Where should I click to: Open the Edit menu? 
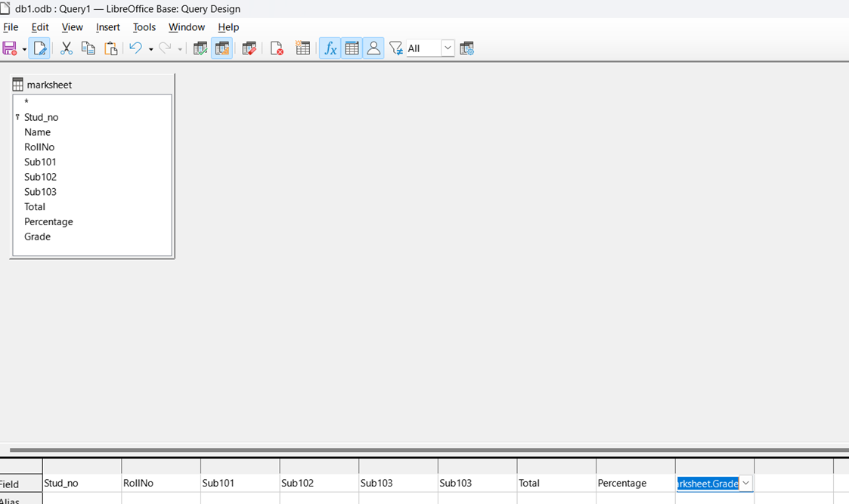pyautogui.click(x=39, y=27)
